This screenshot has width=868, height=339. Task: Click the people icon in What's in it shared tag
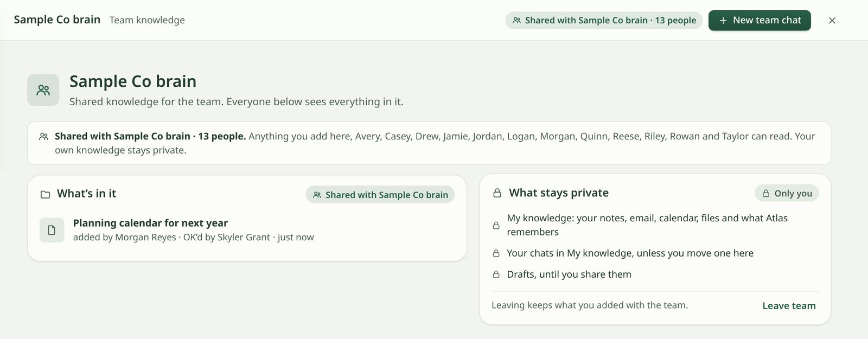point(317,195)
